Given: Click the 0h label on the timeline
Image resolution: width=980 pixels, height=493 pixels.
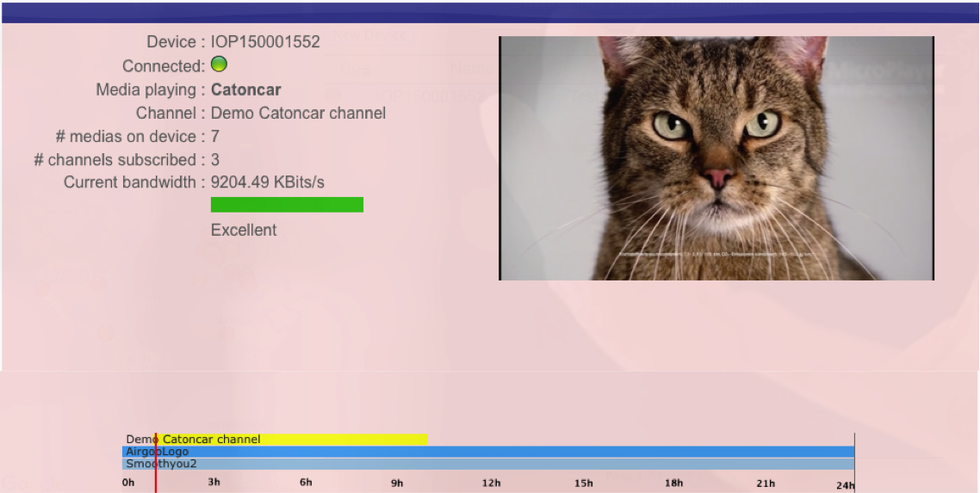Looking at the screenshot, I should pyautogui.click(x=128, y=484).
